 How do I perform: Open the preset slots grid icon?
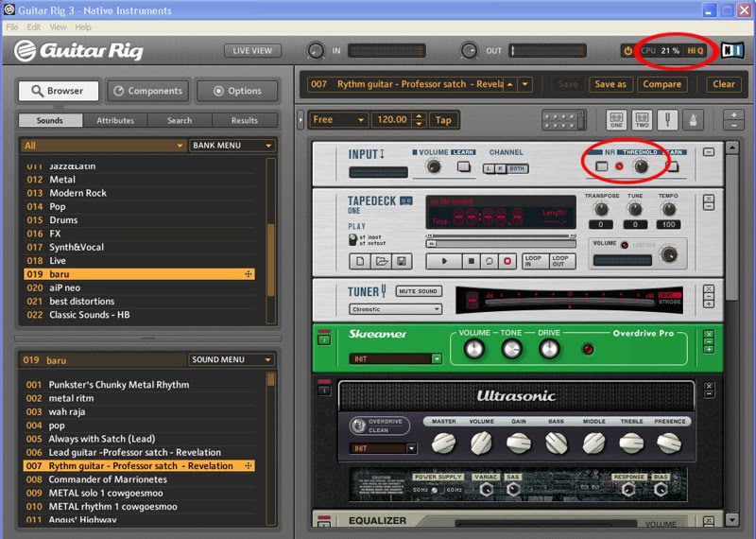coord(563,120)
